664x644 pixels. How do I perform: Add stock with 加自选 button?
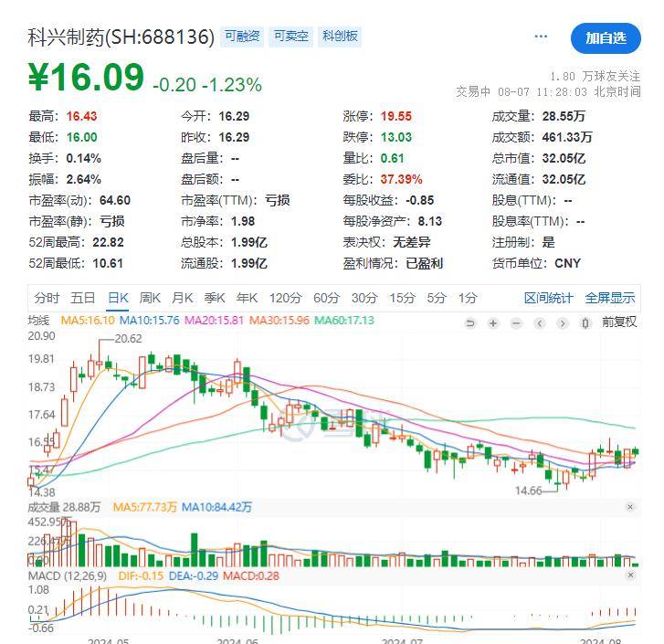pos(606,38)
